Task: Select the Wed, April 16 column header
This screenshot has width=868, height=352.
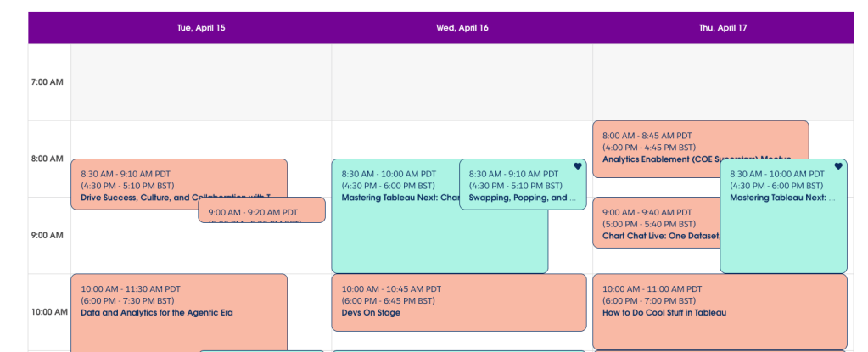Action: [x=462, y=27]
